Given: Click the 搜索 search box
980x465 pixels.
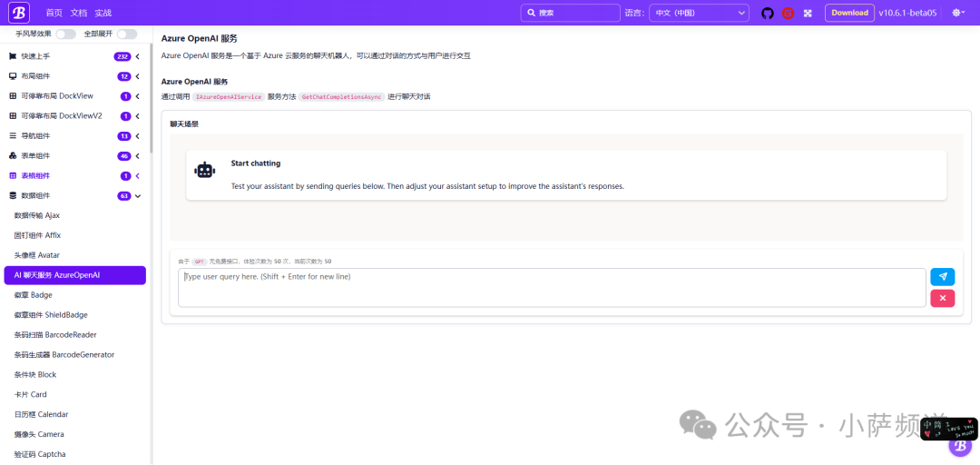Looking at the screenshot, I should [x=570, y=13].
